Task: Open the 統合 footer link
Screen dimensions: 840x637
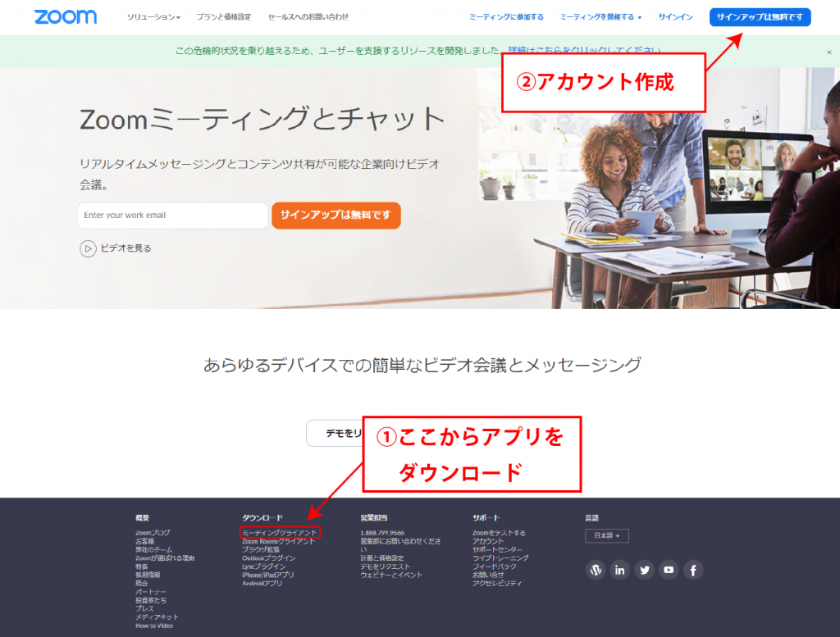Action: tap(141, 584)
